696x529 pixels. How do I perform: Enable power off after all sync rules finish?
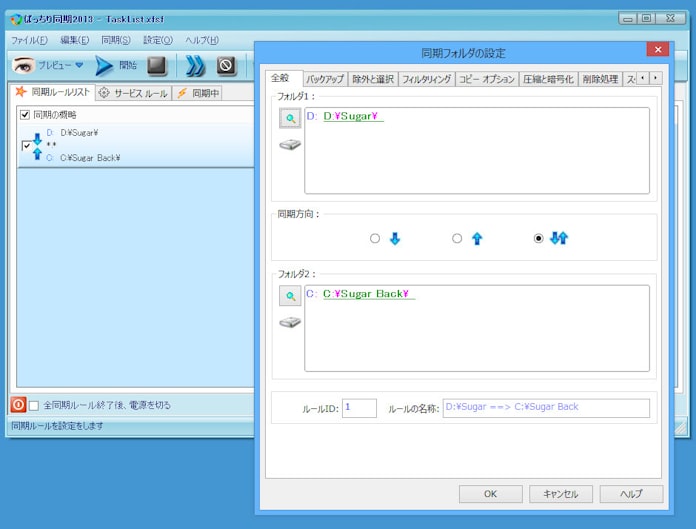(34, 405)
